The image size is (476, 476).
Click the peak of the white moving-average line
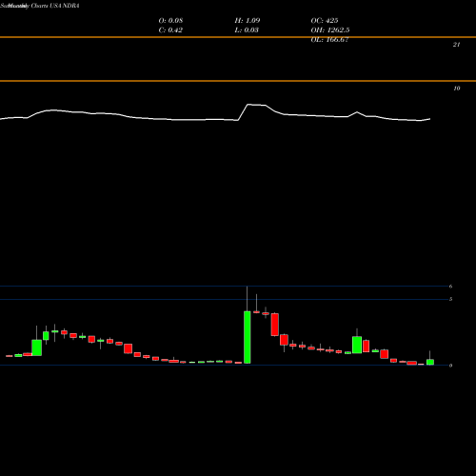click(248, 104)
